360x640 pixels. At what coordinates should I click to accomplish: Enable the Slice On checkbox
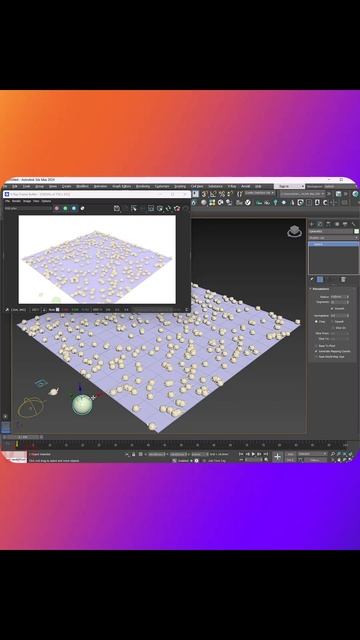(332, 328)
